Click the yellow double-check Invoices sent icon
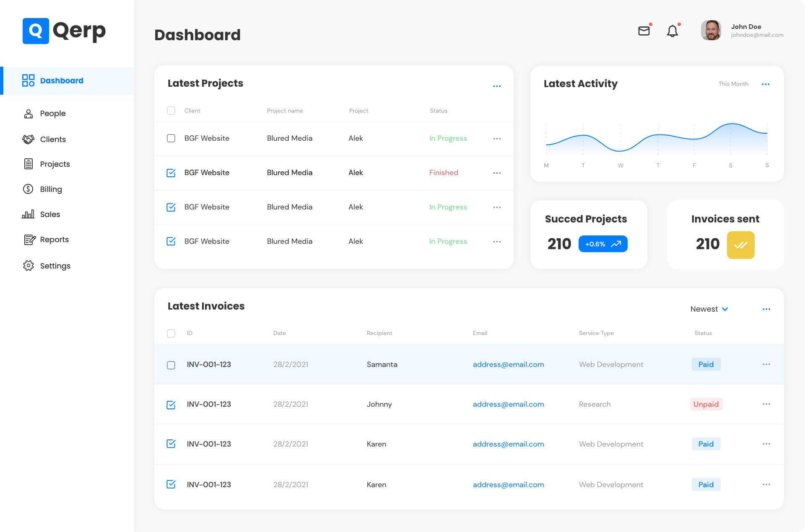The width and height of the screenshot is (805, 532). pos(740,245)
